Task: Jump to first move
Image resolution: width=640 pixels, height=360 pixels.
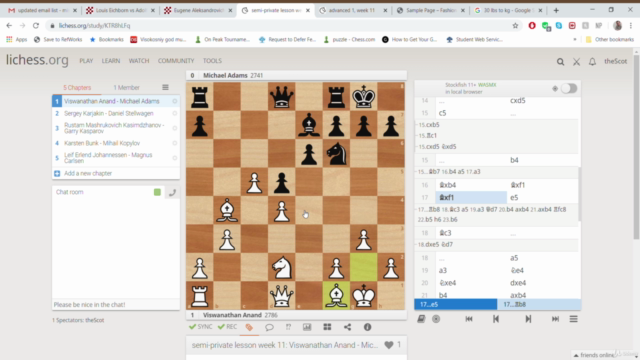Action: pos(469,319)
